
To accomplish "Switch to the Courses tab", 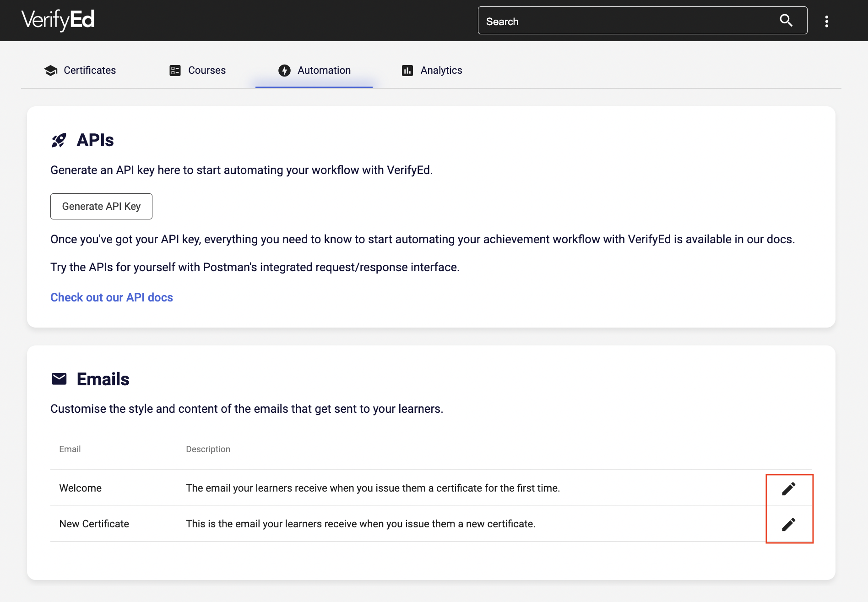I will [206, 70].
